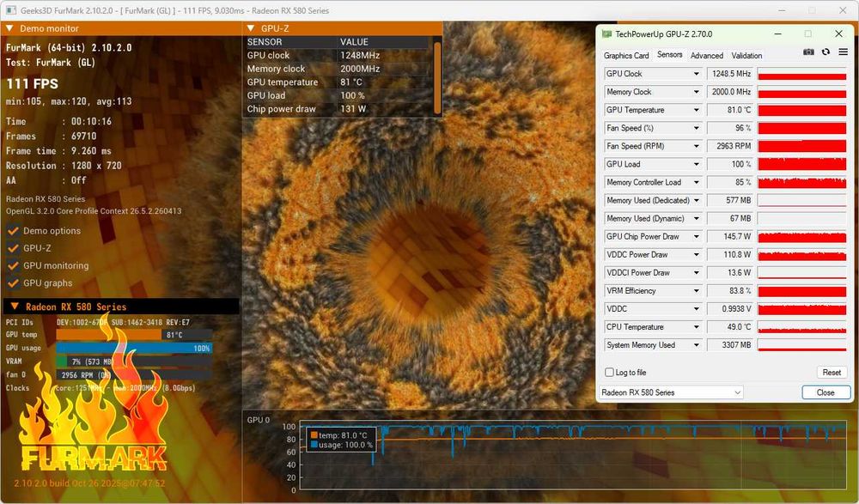Toggle the GPU-Z checkbox in FurMark

tap(13, 248)
